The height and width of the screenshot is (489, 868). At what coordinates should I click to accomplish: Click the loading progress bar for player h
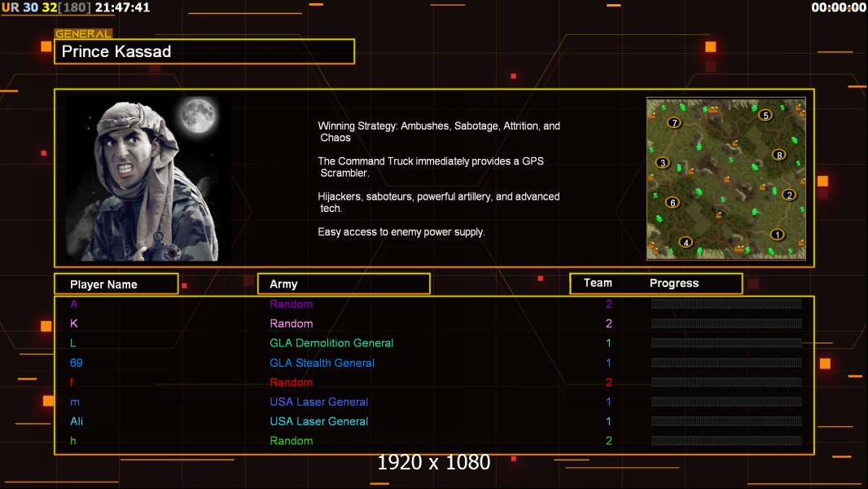point(726,441)
